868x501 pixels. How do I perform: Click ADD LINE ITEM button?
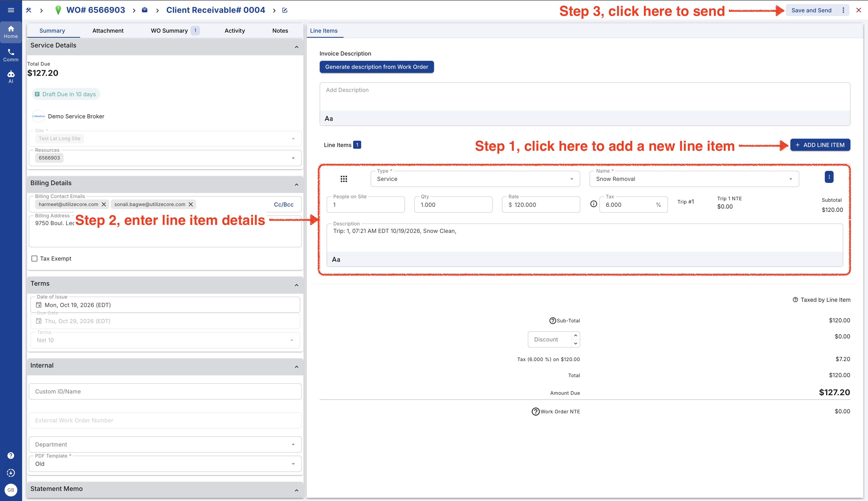tap(820, 145)
